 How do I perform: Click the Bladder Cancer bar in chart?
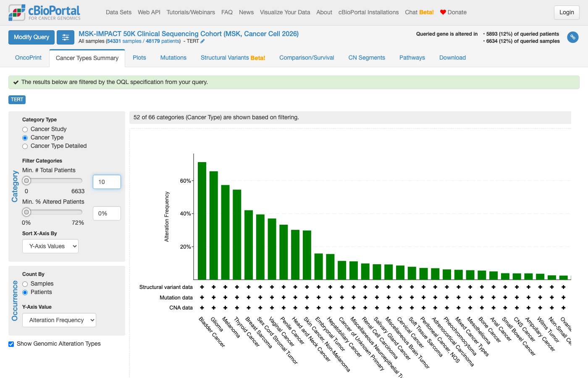tap(202, 221)
